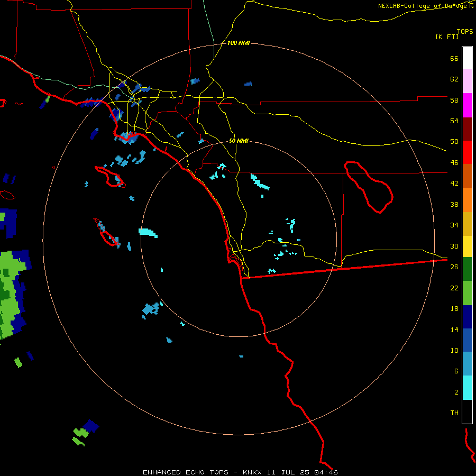Viewport: 476px width, 476px height.
Task: Click the 2 value on the legend
Action: point(456,392)
